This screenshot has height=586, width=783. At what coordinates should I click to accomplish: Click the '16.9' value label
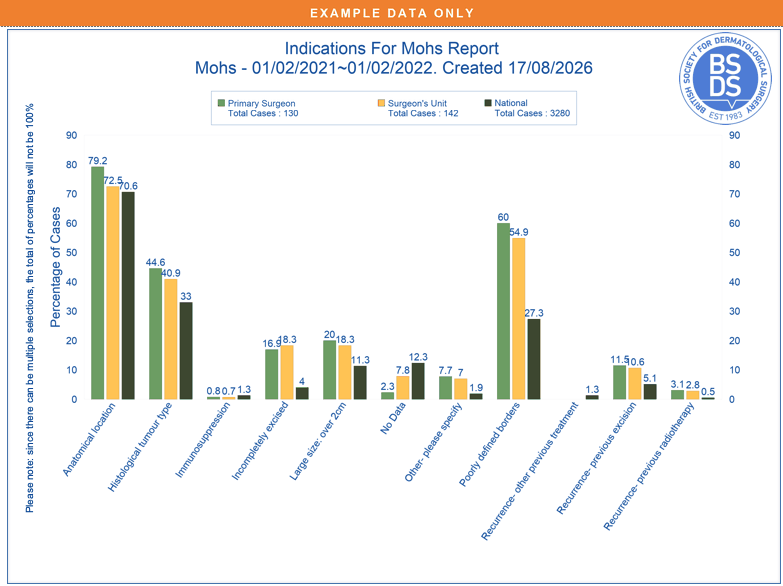click(x=272, y=344)
